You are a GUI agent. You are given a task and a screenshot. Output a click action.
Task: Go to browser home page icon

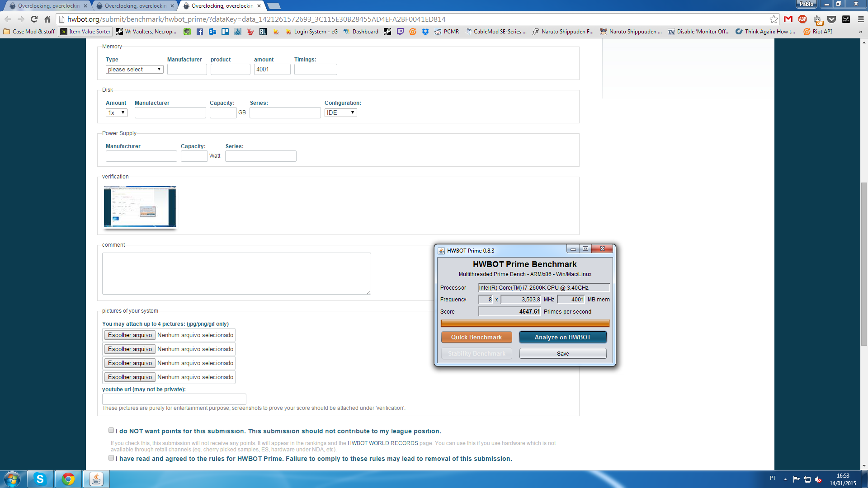coord(47,19)
